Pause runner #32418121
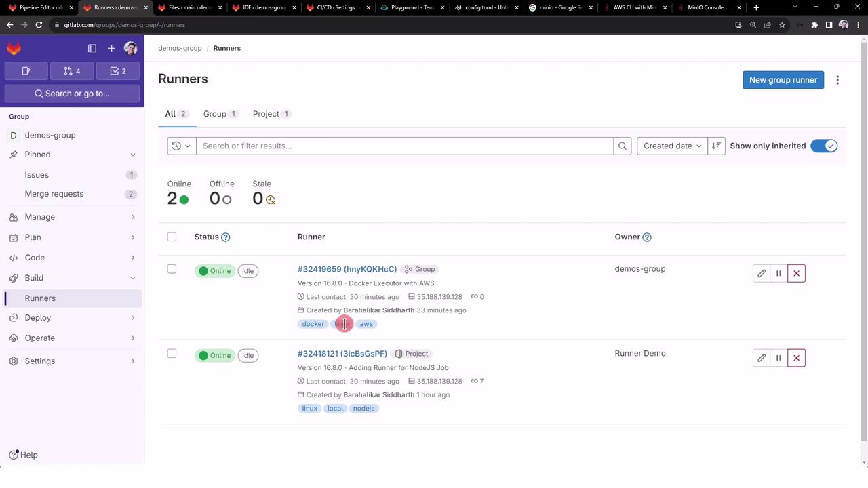868x488 pixels. click(x=778, y=358)
